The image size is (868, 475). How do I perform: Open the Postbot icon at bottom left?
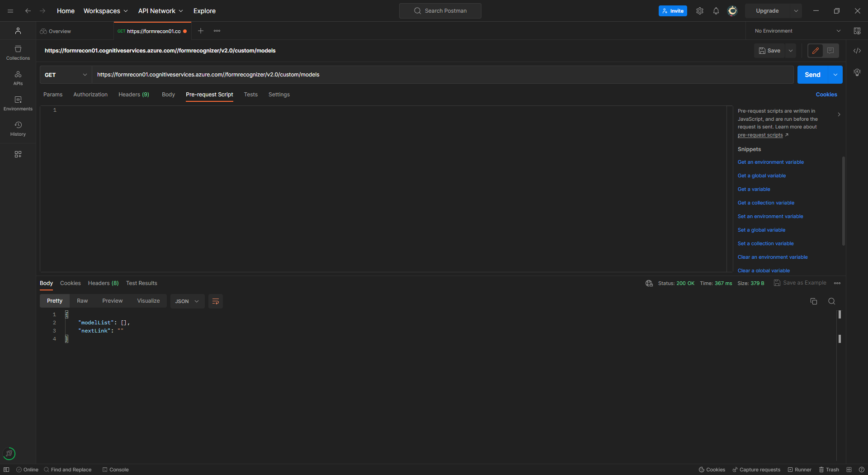[x=9, y=453]
